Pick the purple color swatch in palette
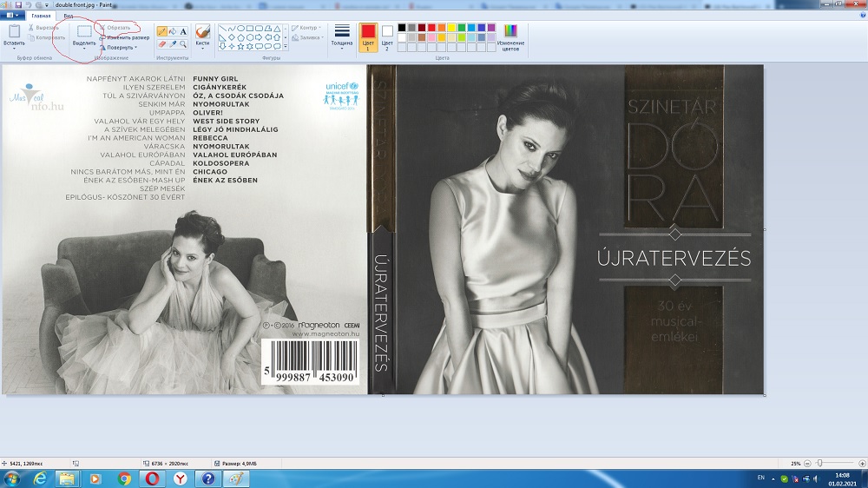This screenshot has height=488, width=868. pyautogui.click(x=491, y=28)
